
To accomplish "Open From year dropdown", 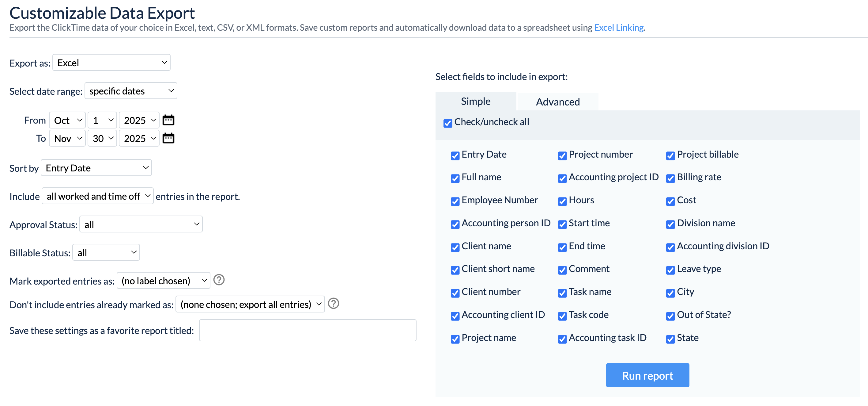I will tap(139, 120).
